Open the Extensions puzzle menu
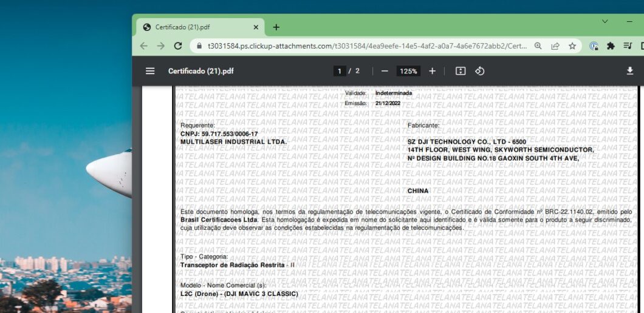The height and width of the screenshot is (313, 644). tap(611, 46)
